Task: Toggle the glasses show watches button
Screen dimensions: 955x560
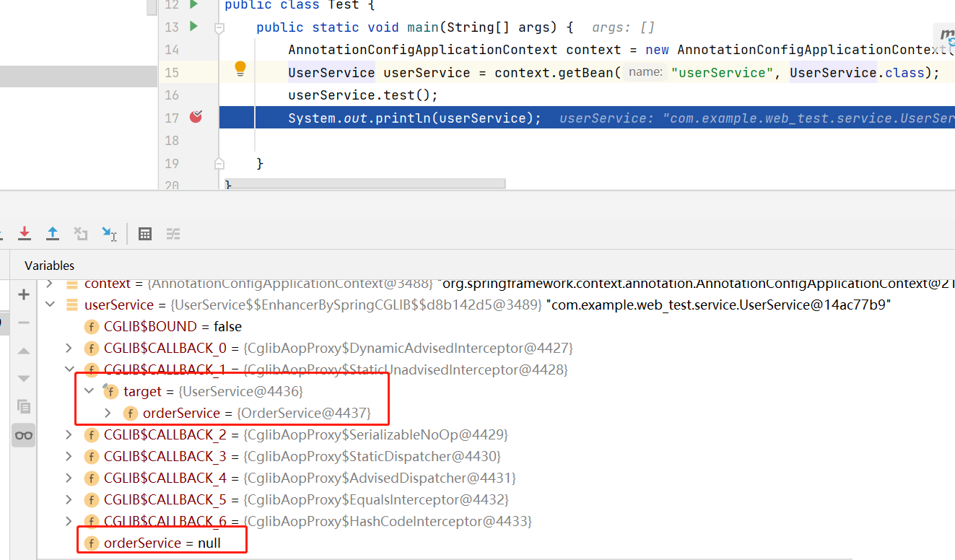Action: [24, 435]
